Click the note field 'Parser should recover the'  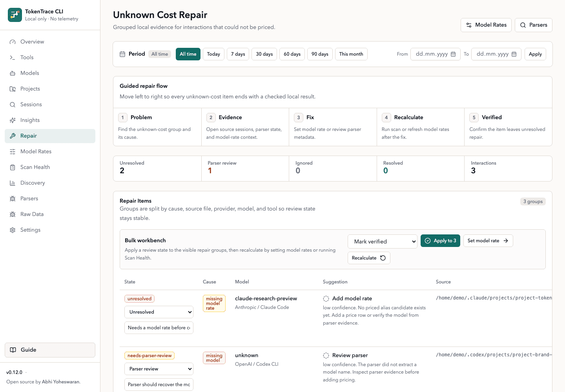click(x=159, y=385)
